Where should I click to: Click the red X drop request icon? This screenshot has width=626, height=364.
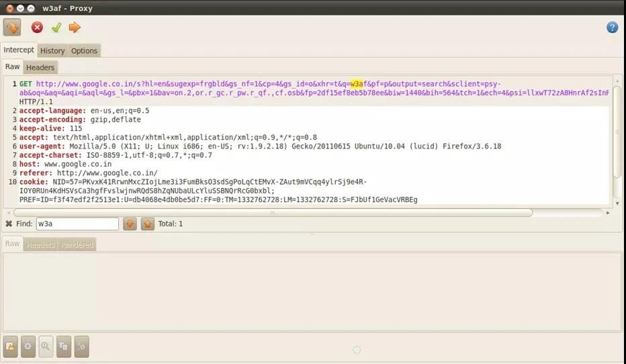pyautogui.click(x=37, y=28)
